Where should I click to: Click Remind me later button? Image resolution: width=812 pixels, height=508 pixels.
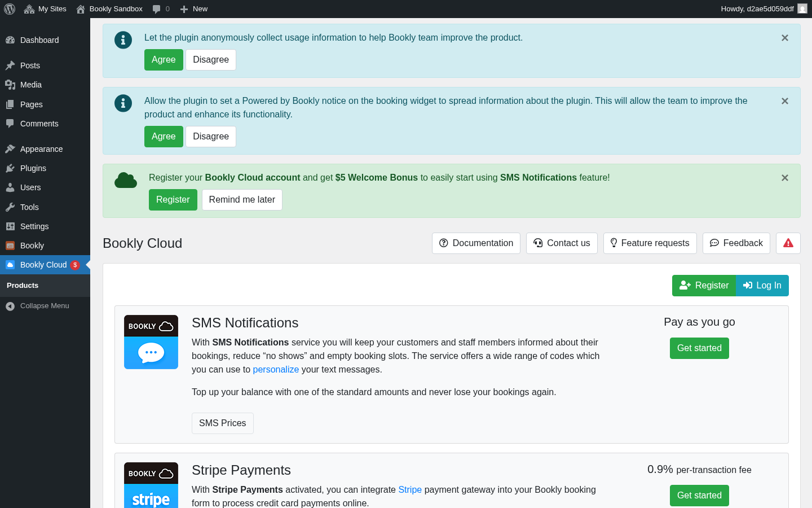(x=242, y=200)
